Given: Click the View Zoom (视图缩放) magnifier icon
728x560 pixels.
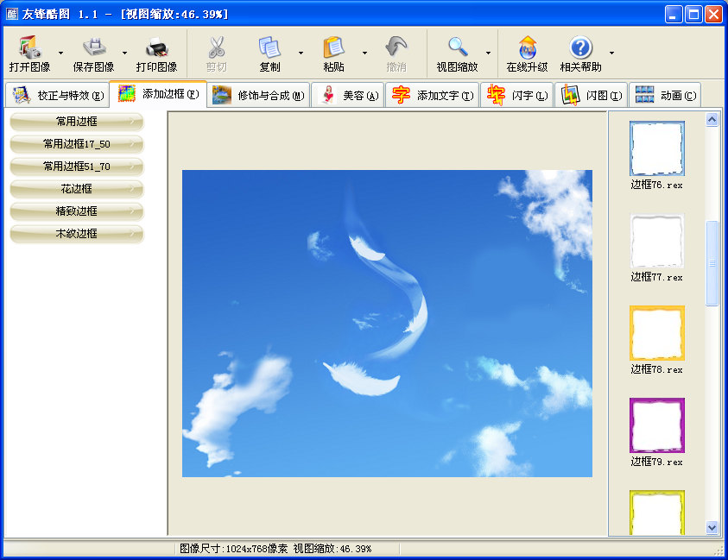Looking at the screenshot, I should 457,47.
